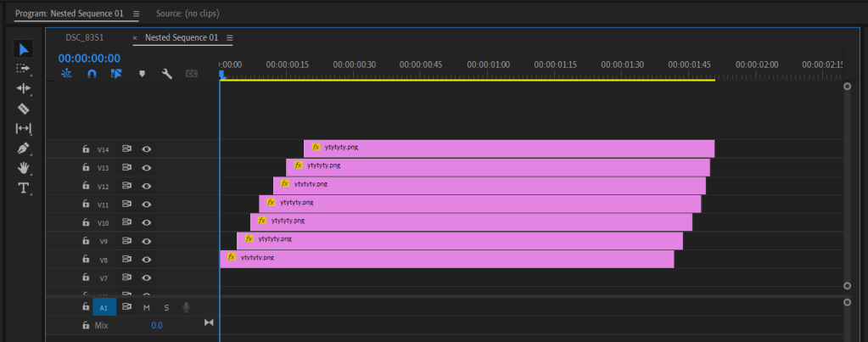Screen dimensions: 868x342
Task: Click the Mix volume value 0.0
Action: [157, 325]
